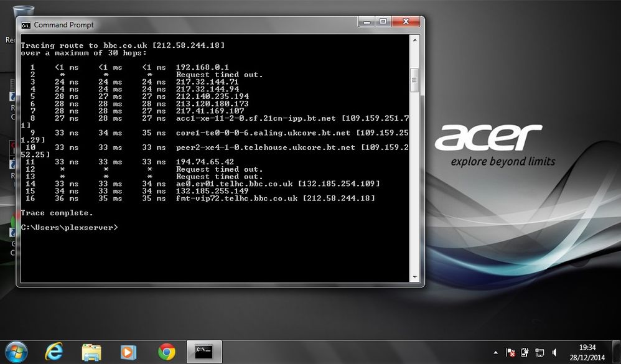Viewport: 621px width, 364px height.
Task: Click hop 13 'Request timed out.' text
Action: [220, 177]
